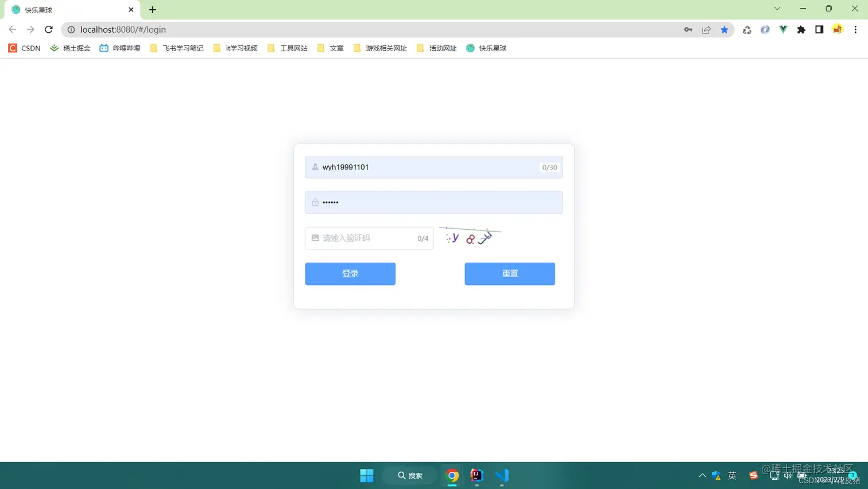Click the share page icon
The height and width of the screenshot is (489, 868).
(706, 29)
